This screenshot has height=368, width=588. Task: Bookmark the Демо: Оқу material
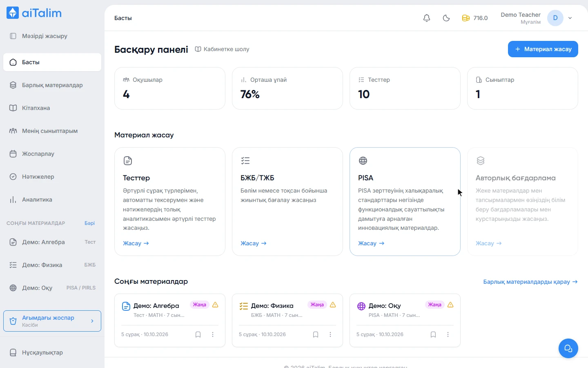point(433,334)
